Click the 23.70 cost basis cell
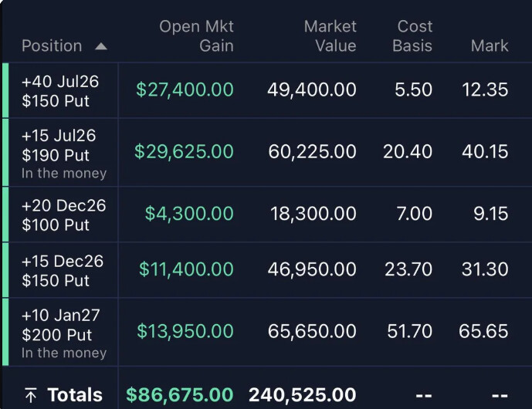 click(x=408, y=269)
